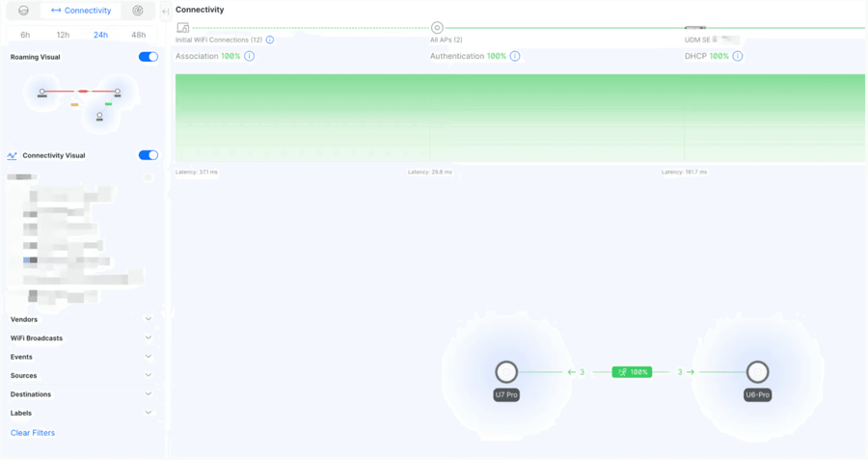Select the Connectivity tab
868x460 pixels.
[81, 11]
